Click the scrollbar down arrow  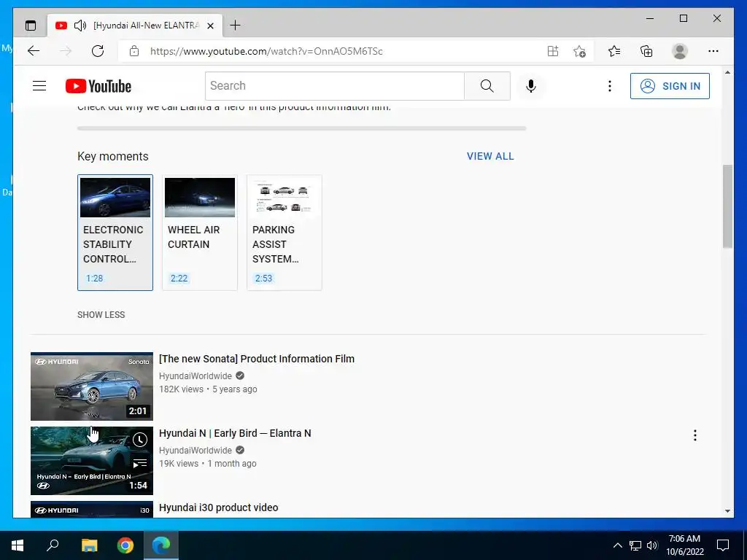[x=727, y=511]
